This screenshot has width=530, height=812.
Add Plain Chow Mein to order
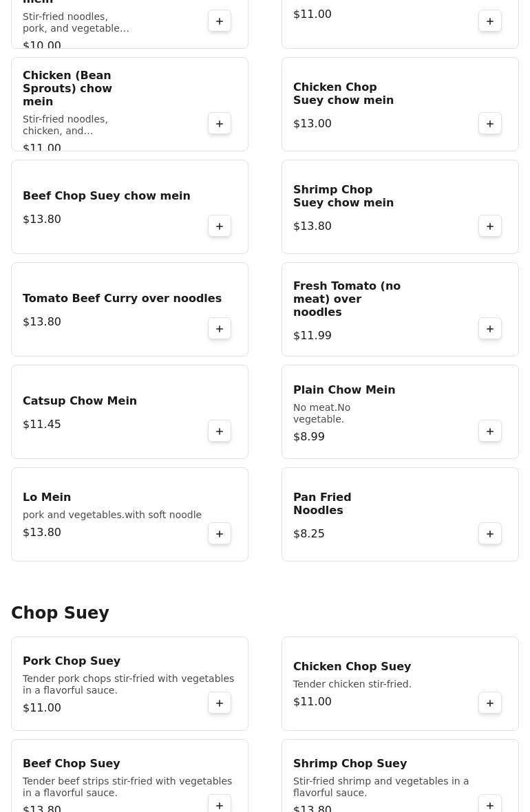click(490, 431)
